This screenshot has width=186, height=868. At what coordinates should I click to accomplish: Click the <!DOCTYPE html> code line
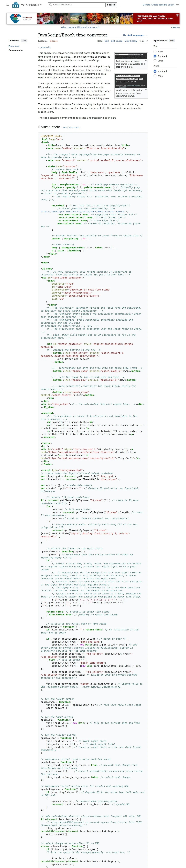coord(51,136)
